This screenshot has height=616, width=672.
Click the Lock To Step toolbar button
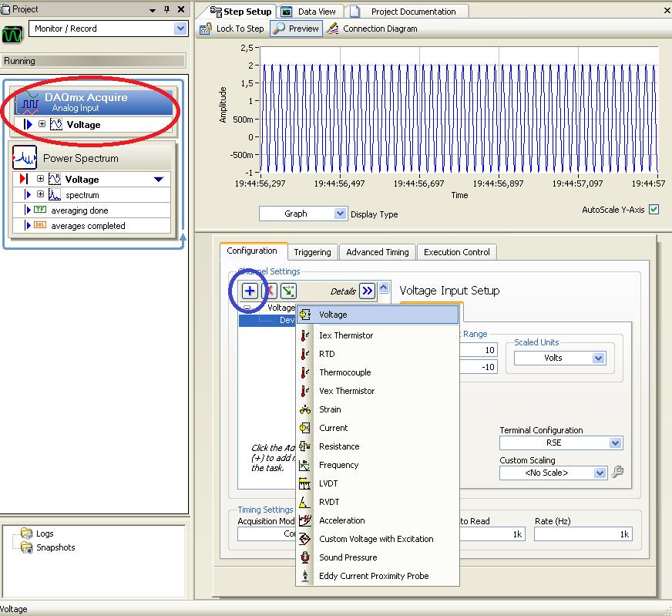point(232,29)
